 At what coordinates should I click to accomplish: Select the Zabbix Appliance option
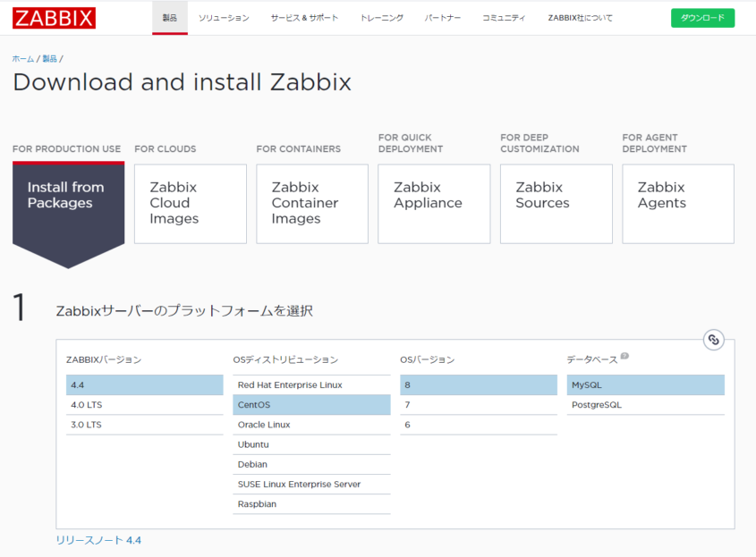point(433,203)
